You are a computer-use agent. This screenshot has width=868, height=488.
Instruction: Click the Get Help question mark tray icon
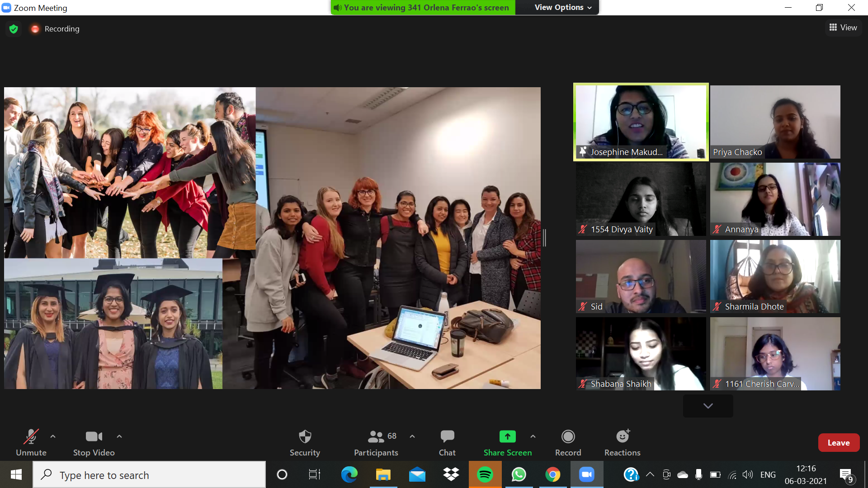point(631,474)
